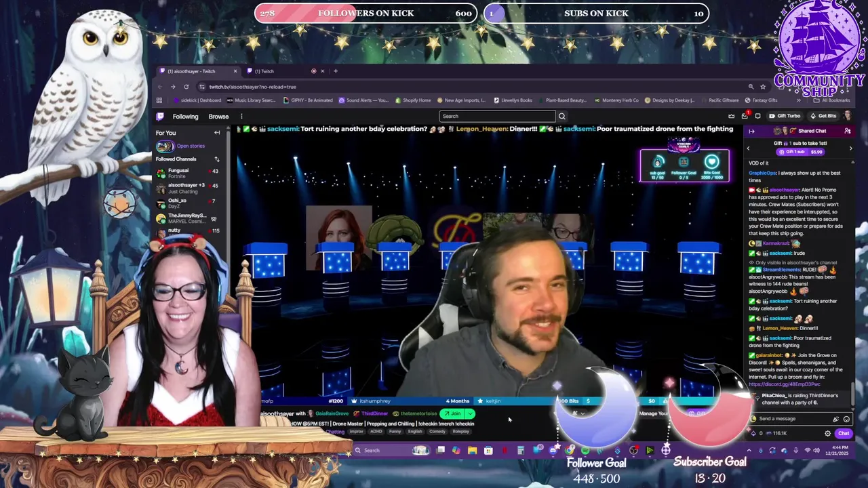Click the browser address bar URL
Viewport: 868px width, 488px height.
pyautogui.click(x=252, y=87)
